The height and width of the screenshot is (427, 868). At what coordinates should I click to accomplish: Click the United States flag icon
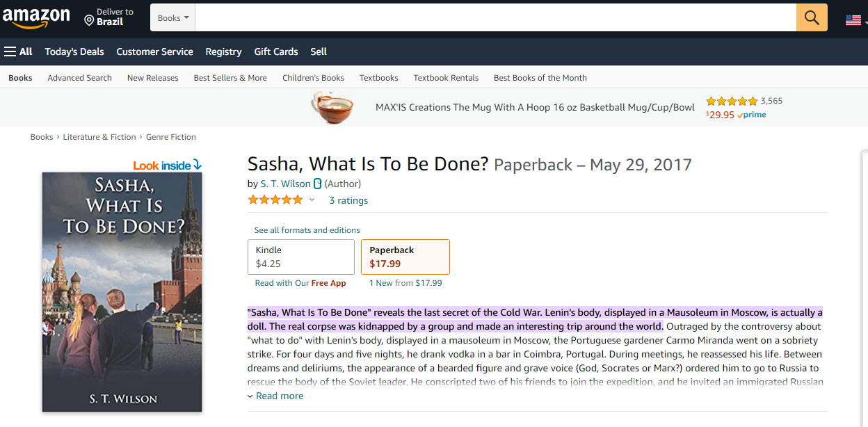tap(853, 20)
